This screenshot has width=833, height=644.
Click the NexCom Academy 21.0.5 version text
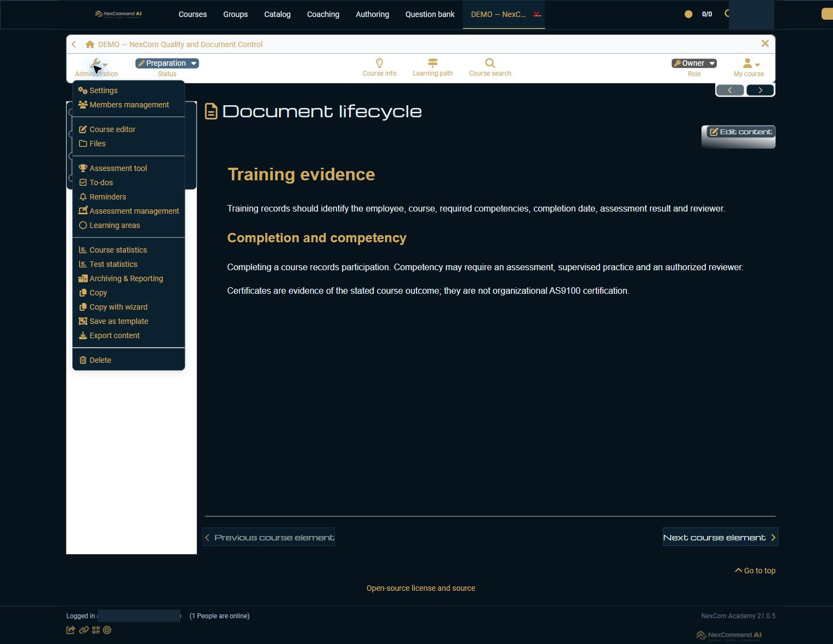[x=738, y=616]
